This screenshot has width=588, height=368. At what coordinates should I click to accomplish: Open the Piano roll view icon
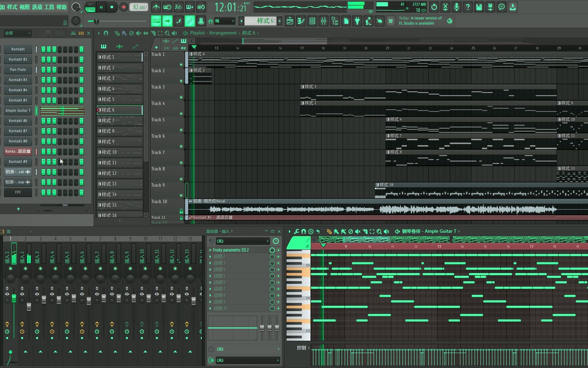301,21
